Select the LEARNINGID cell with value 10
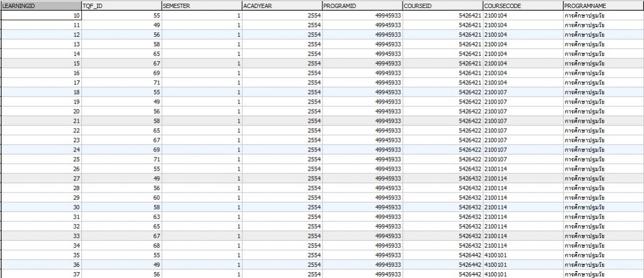Image resolution: width=644 pixels, height=278 pixels. point(41,16)
